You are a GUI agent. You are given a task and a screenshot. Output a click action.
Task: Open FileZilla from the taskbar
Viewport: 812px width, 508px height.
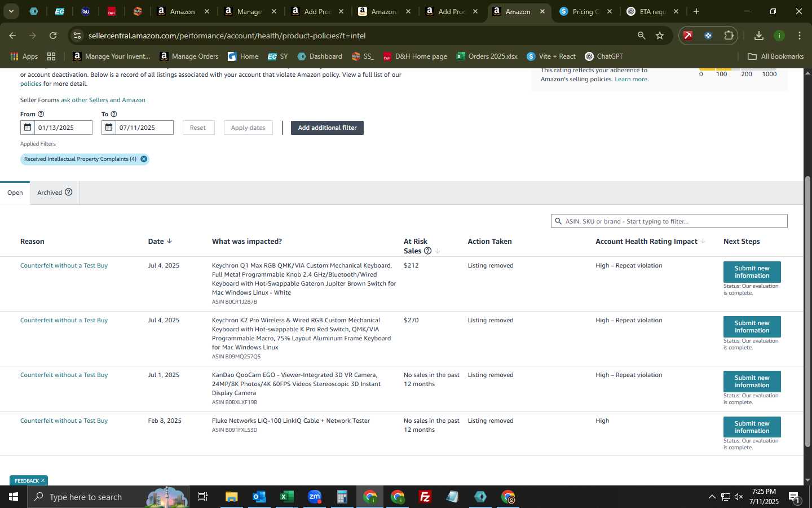click(x=425, y=497)
